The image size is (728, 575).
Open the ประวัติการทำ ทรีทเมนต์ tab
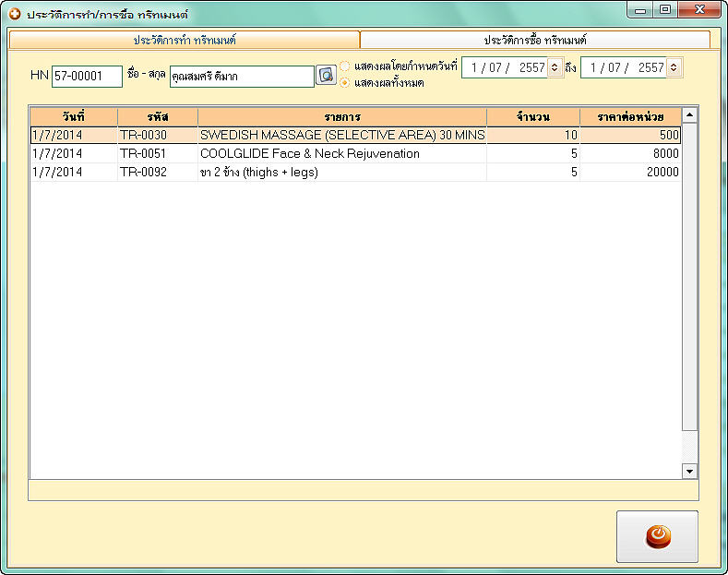[185, 40]
